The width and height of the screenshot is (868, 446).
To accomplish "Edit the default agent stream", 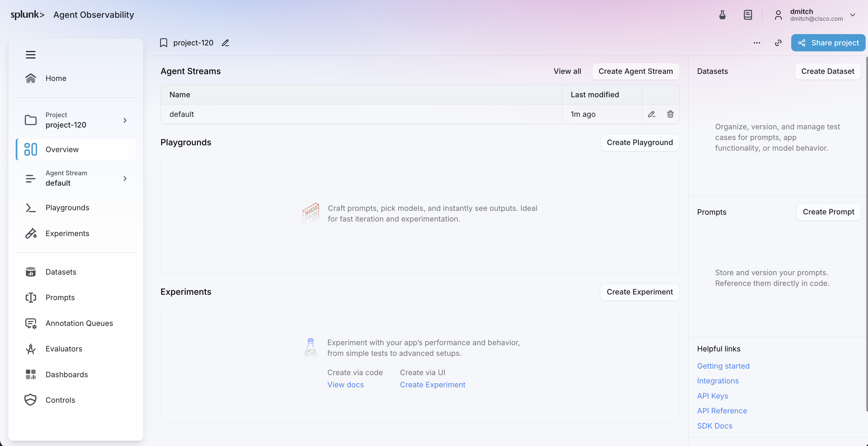I will click(x=651, y=114).
